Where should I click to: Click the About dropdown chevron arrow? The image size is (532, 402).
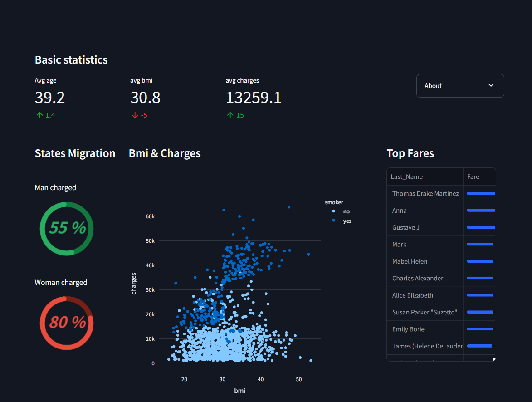491,86
